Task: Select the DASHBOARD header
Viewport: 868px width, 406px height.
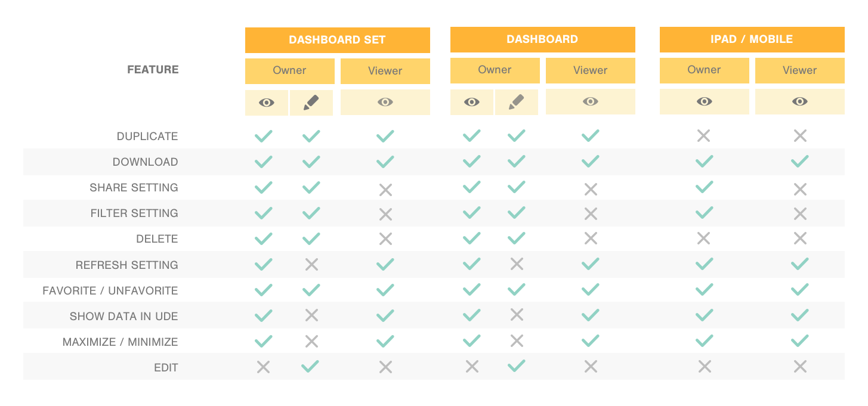Action: pyautogui.click(x=543, y=39)
